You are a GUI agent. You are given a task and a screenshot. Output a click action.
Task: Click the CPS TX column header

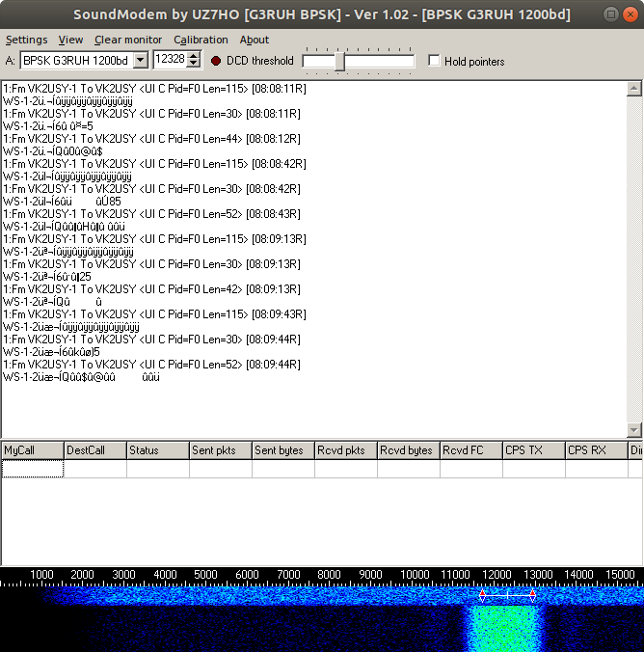[535, 450]
